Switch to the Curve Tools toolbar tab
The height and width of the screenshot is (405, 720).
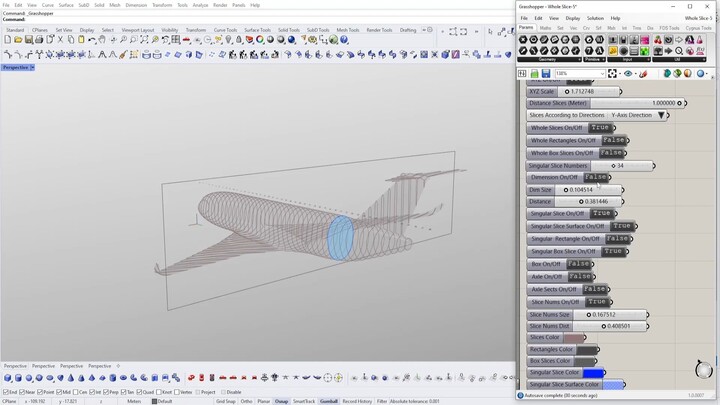tap(226, 30)
